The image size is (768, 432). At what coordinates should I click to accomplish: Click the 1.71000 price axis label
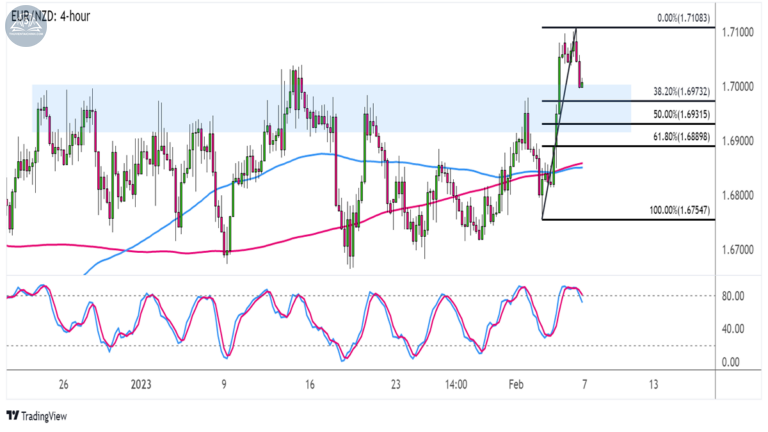(738, 32)
